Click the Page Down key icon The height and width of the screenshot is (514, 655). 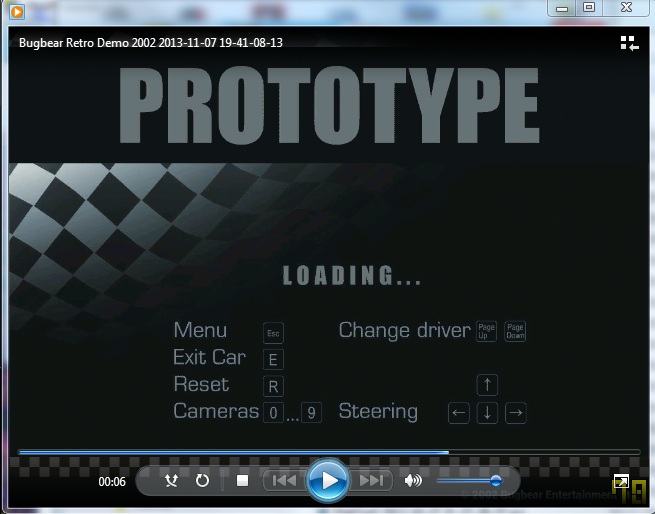[515, 331]
